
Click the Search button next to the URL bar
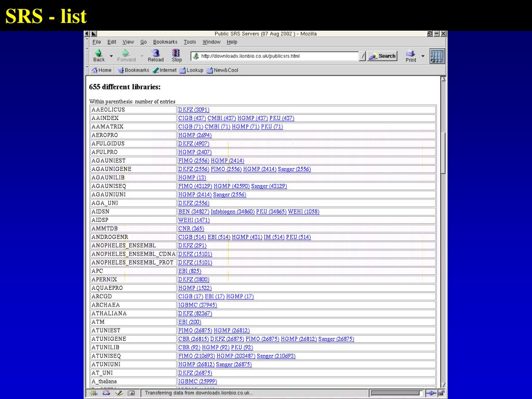(x=382, y=56)
